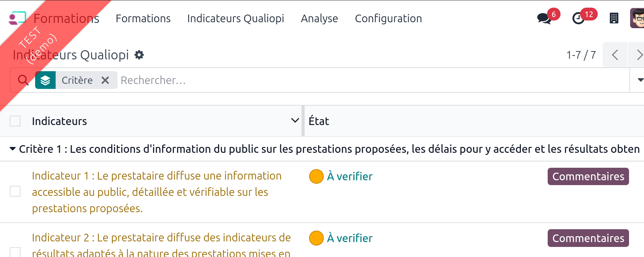Sort by the État column header

(319, 121)
